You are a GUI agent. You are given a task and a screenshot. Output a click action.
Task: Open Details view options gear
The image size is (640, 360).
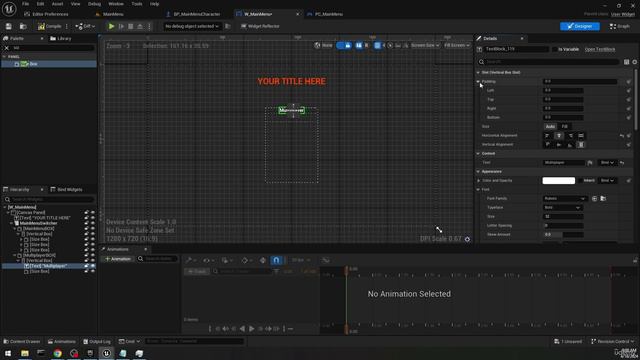[635, 62]
